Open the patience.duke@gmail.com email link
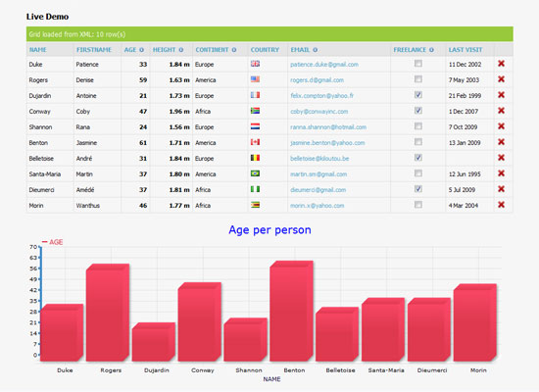 324,65
